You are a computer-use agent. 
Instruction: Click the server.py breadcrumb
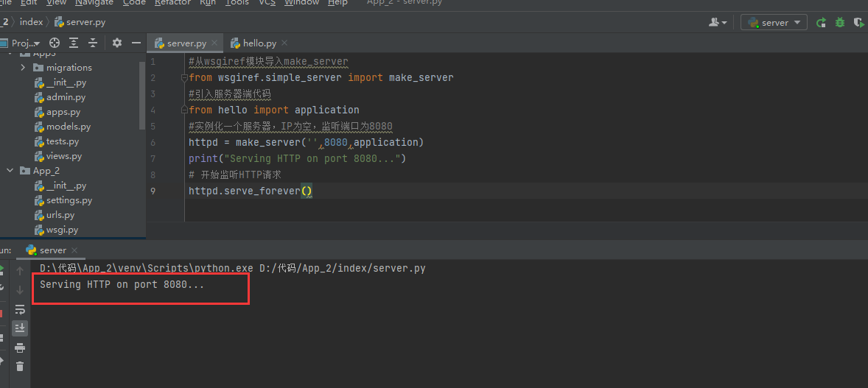click(80, 22)
